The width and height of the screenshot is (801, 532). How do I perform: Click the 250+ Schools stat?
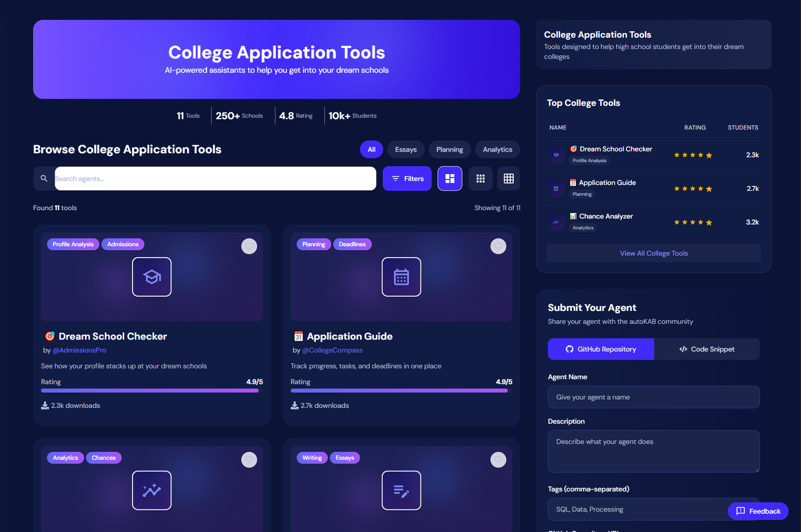pos(239,116)
